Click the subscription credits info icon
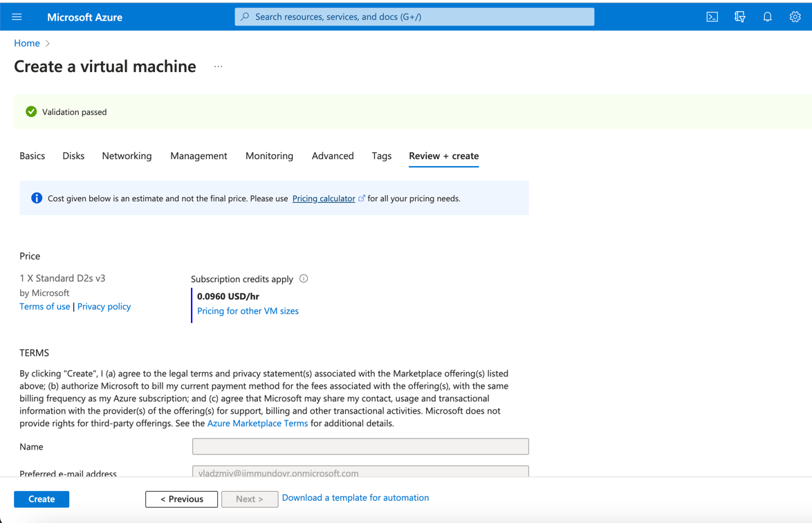 pyautogui.click(x=304, y=279)
